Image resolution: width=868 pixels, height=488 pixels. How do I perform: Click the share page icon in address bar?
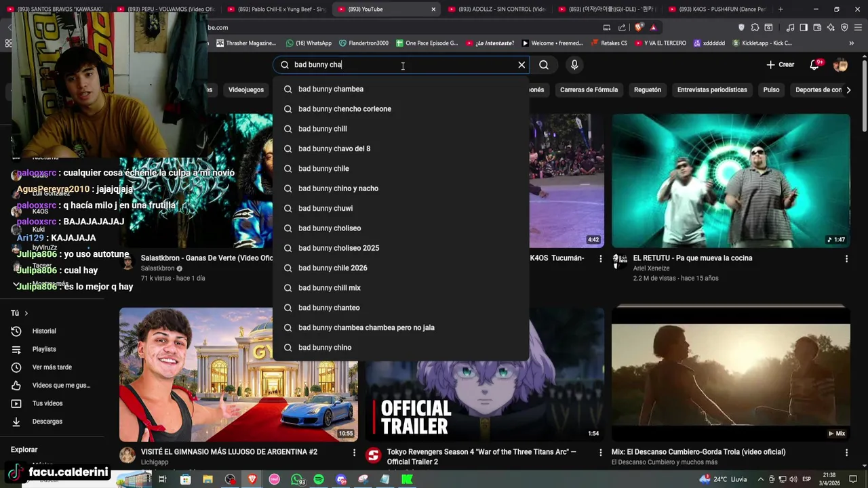click(622, 28)
